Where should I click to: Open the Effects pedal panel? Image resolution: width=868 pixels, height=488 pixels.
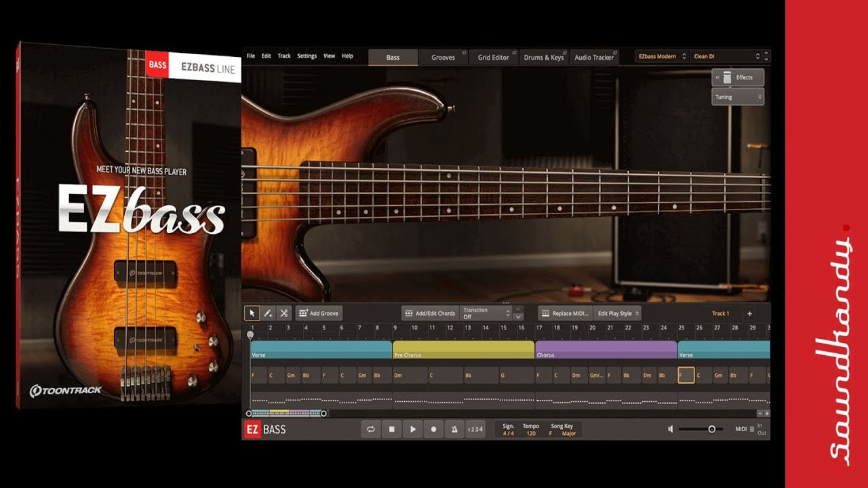(738, 77)
